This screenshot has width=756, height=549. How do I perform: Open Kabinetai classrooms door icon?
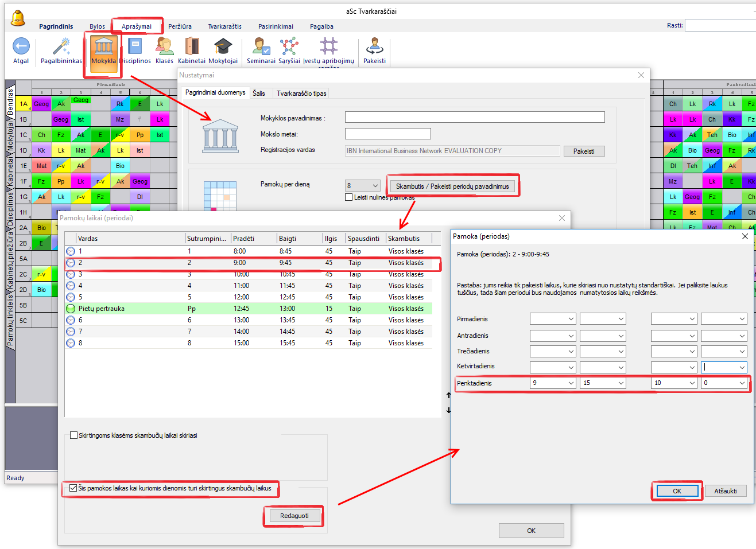pyautogui.click(x=192, y=47)
